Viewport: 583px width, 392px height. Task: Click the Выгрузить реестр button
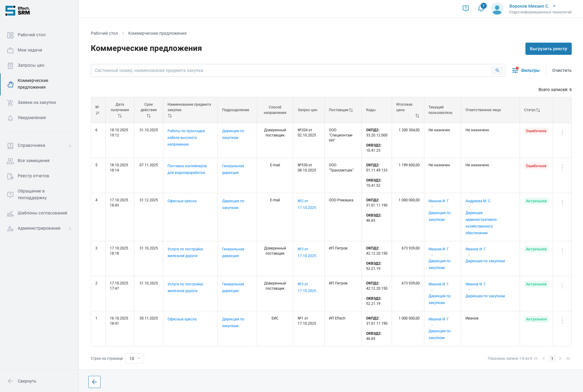(548, 49)
